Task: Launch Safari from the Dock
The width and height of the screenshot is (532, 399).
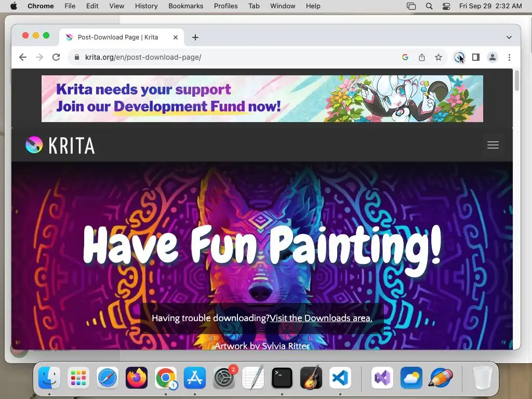Action: (108, 378)
